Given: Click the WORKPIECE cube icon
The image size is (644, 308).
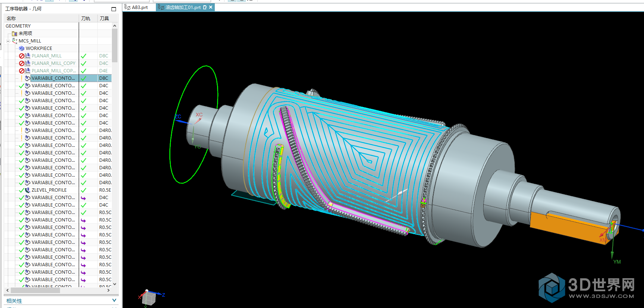Looking at the screenshot, I should pos(22,48).
